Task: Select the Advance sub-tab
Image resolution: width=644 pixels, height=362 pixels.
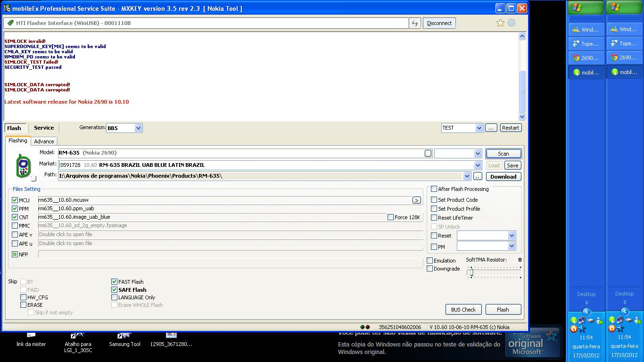Action: 44,141
